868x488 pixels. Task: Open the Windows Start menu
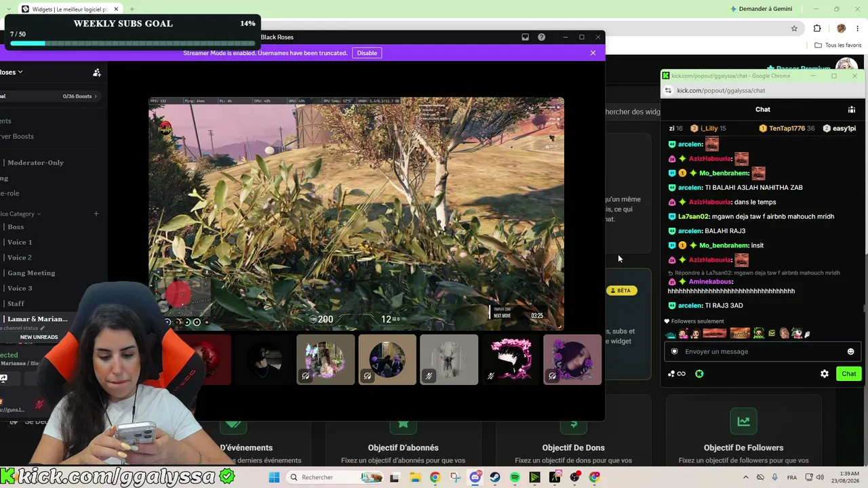coord(274,477)
